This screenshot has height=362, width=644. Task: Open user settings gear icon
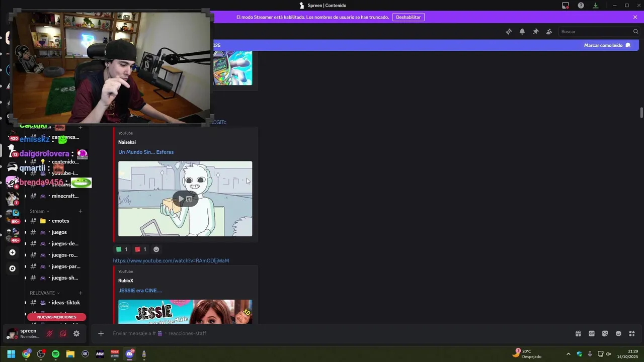[x=76, y=333]
